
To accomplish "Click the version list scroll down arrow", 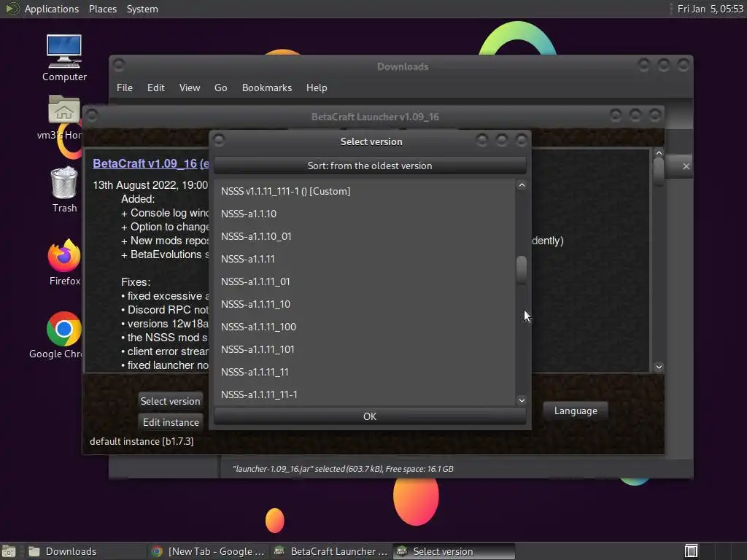I will pyautogui.click(x=522, y=400).
